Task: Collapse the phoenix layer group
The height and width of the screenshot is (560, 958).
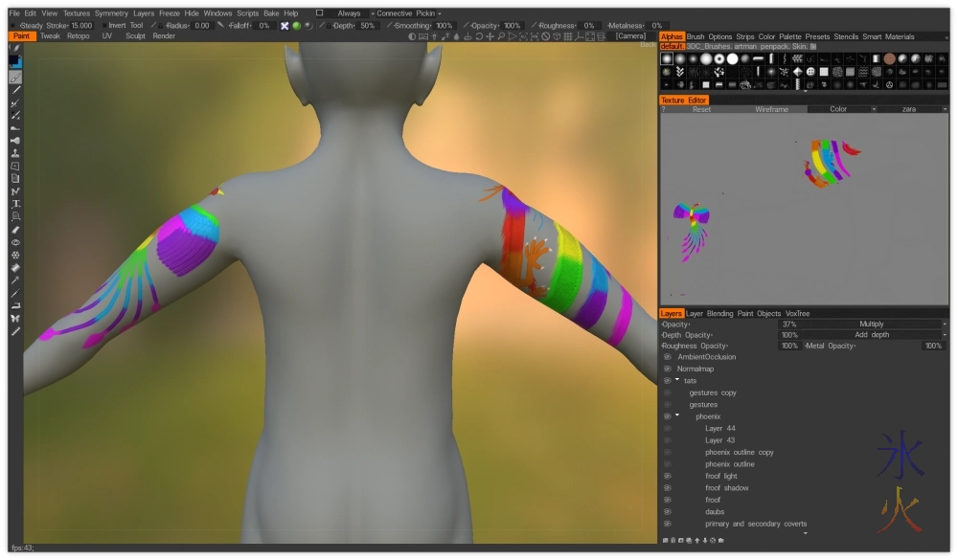Action: [x=677, y=416]
